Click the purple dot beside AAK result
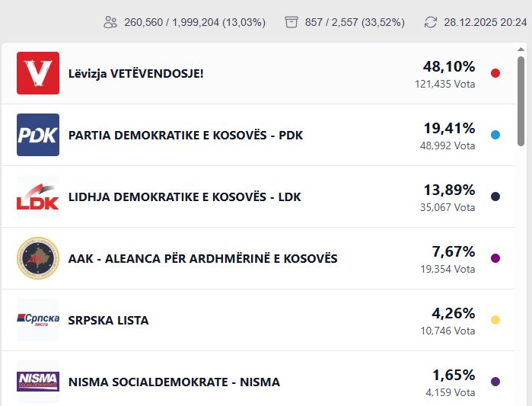 point(495,258)
